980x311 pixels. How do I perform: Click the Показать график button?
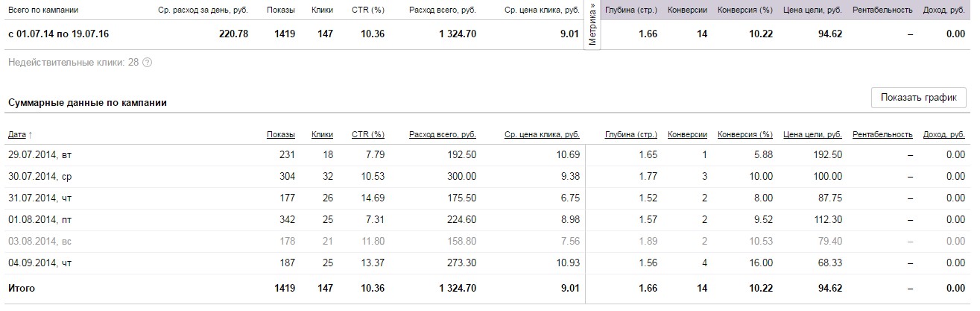pos(919,98)
